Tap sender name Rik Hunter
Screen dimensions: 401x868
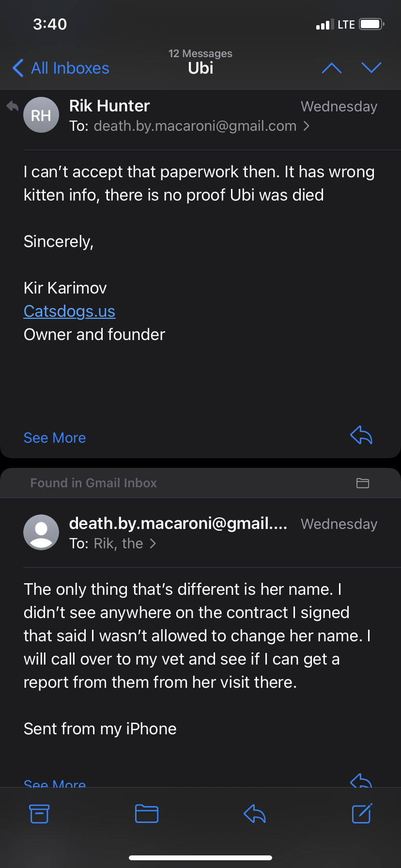109,106
